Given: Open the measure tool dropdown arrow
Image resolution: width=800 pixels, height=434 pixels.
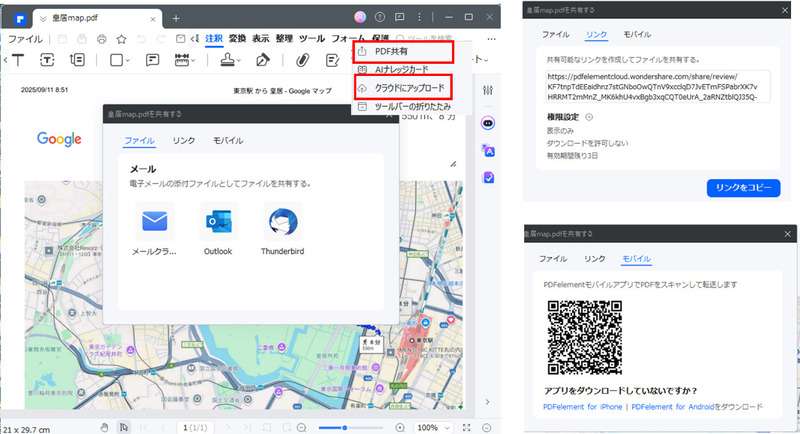Looking at the screenshot, I should click(x=193, y=61).
